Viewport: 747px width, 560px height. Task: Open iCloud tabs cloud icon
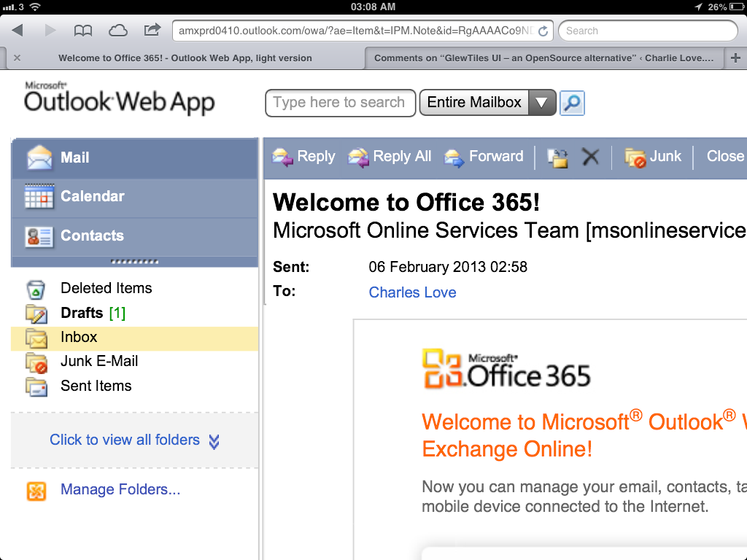[x=117, y=31]
